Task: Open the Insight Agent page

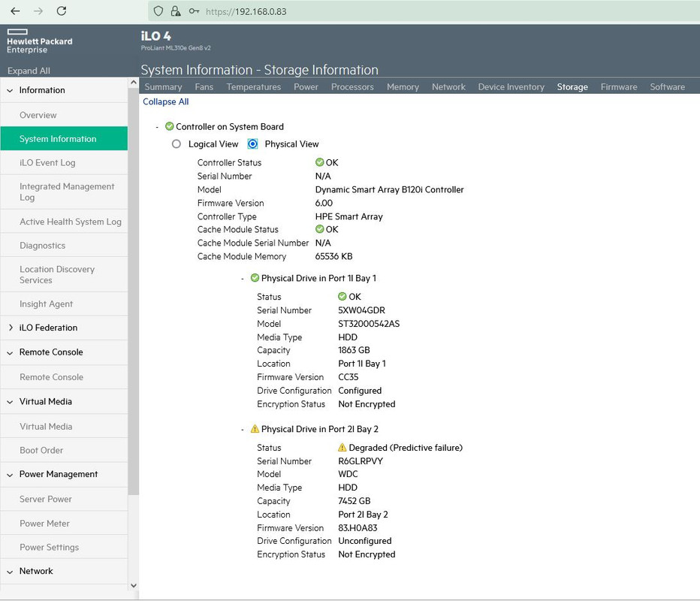Action: coord(64,304)
